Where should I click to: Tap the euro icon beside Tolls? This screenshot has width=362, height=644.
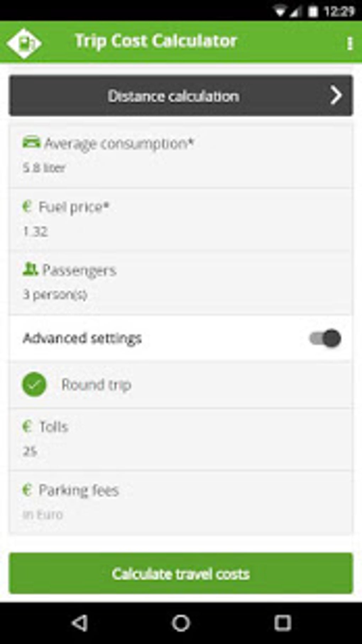(27, 426)
